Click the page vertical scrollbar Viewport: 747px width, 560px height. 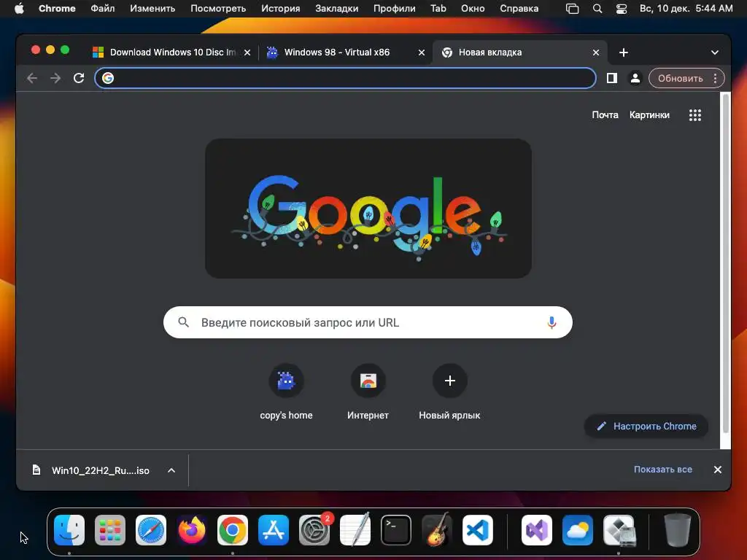click(x=726, y=264)
